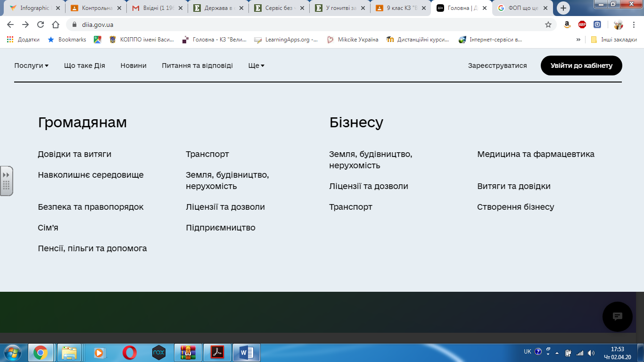Viewport: 644px width, 362px height.
Task: Click the Увійти до кабінету button
Action: [581, 66]
